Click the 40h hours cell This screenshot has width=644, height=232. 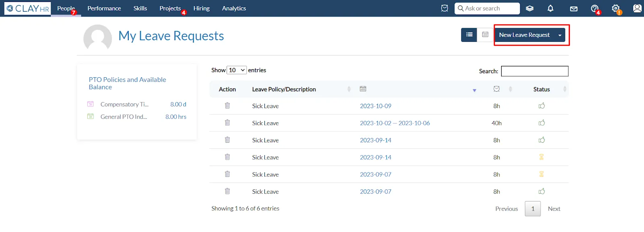coord(497,123)
